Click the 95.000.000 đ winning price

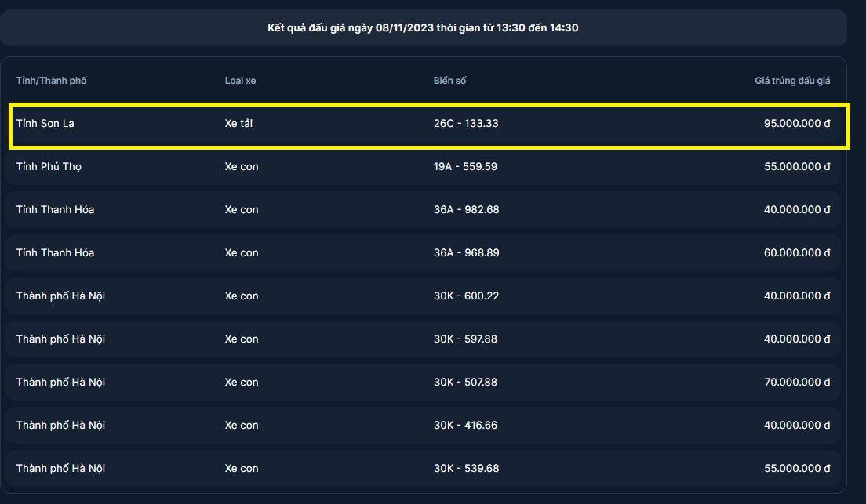tap(796, 124)
